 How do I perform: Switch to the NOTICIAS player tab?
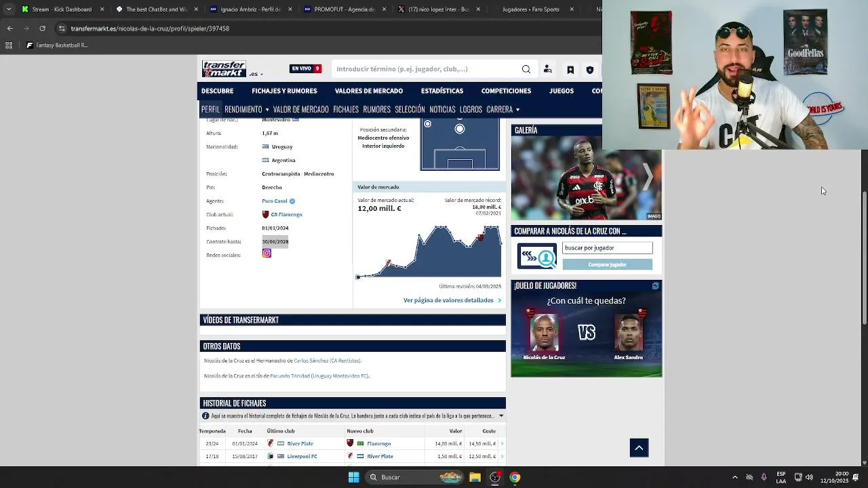click(x=442, y=109)
